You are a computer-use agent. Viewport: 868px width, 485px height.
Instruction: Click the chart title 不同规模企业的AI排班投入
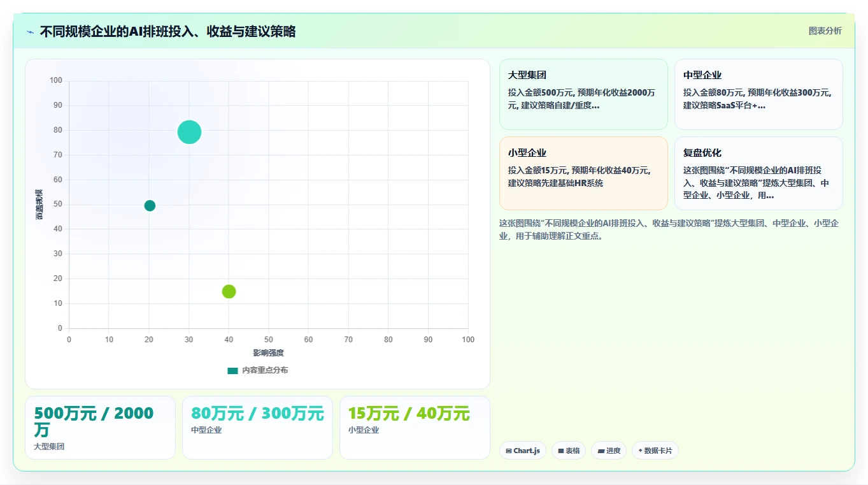[x=167, y=32]
